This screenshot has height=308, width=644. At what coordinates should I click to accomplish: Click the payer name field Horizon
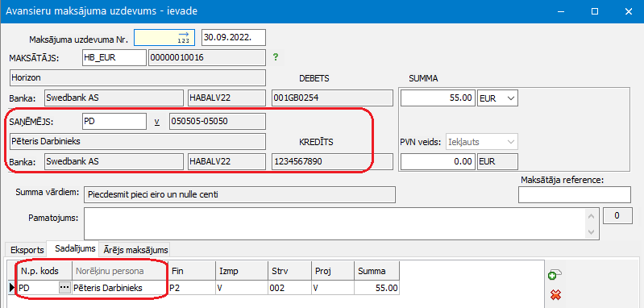click(x=137, y=77)
